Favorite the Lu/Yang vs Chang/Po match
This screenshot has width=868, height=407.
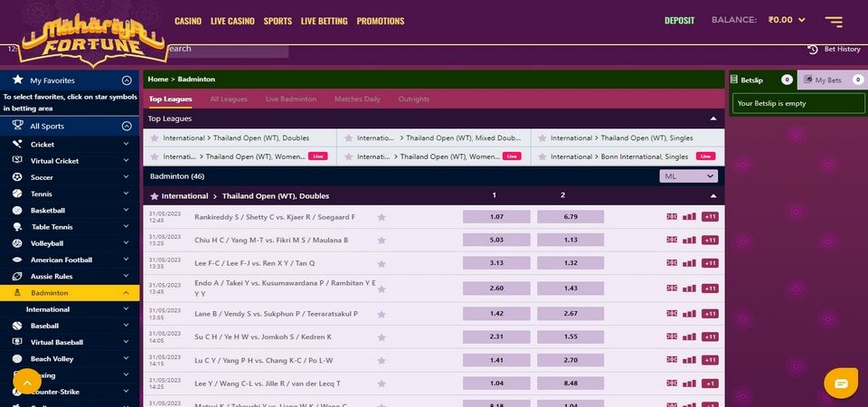pos(382,361)
